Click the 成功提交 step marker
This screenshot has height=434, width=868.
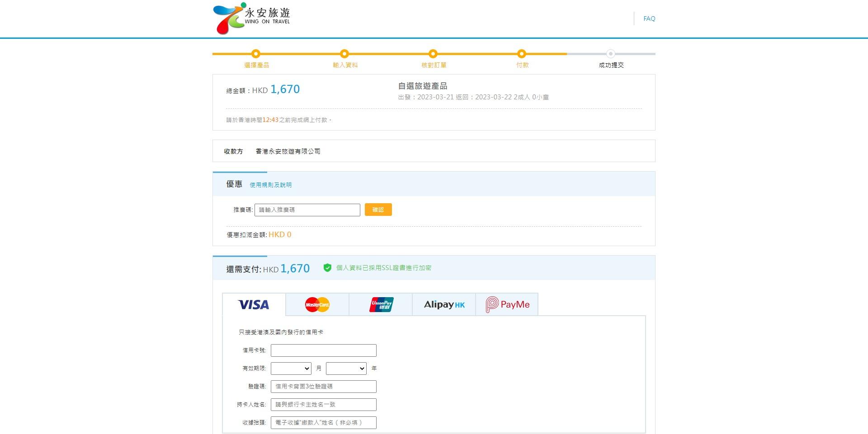(611, 54)
